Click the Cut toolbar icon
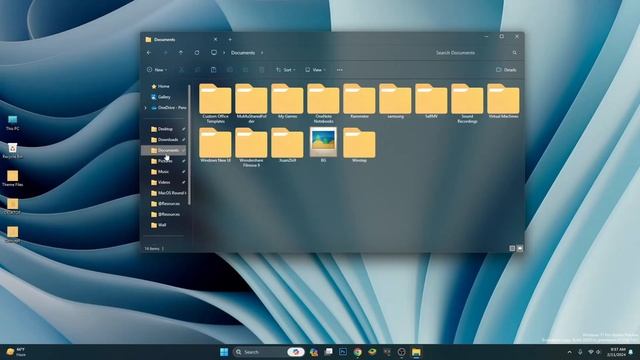This screenshot has height=360, width=640. (x=181, y=70)
